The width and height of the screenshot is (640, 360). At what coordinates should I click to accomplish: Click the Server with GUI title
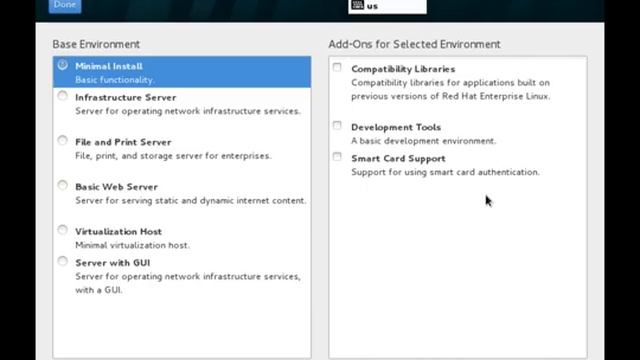pyautogui.click(x=113, y=263)
